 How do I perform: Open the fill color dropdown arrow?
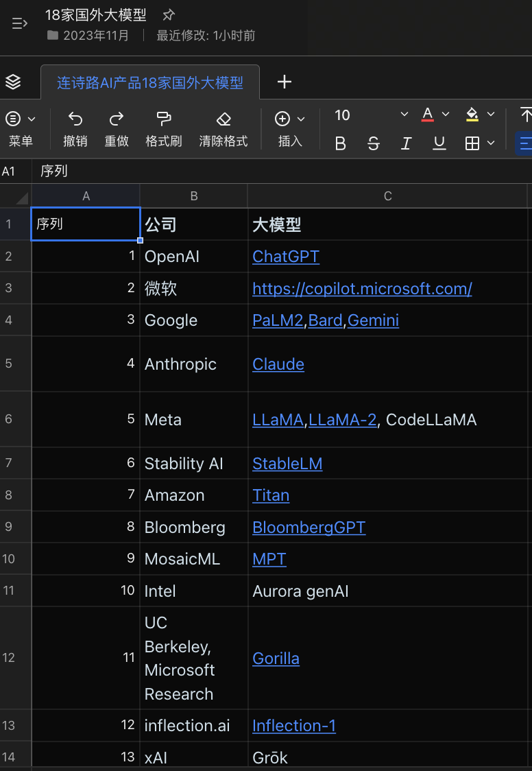pyautogui.click(x=491, y=114)
